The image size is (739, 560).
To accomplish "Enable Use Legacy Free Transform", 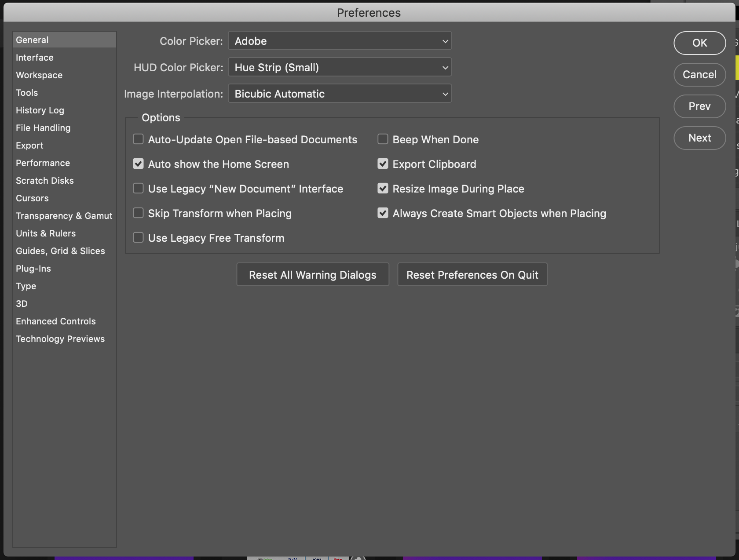I will pyautogui.click(x=138, y=237).
